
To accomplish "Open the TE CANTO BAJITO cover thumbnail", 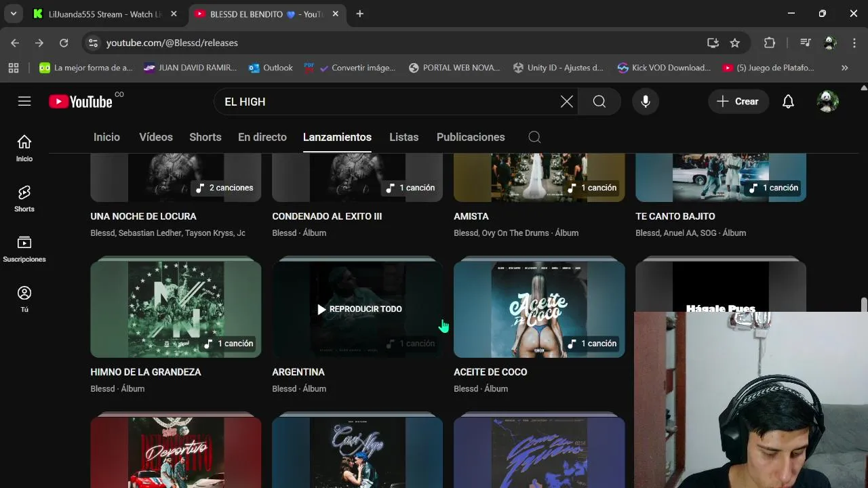I will pos(721,178).
